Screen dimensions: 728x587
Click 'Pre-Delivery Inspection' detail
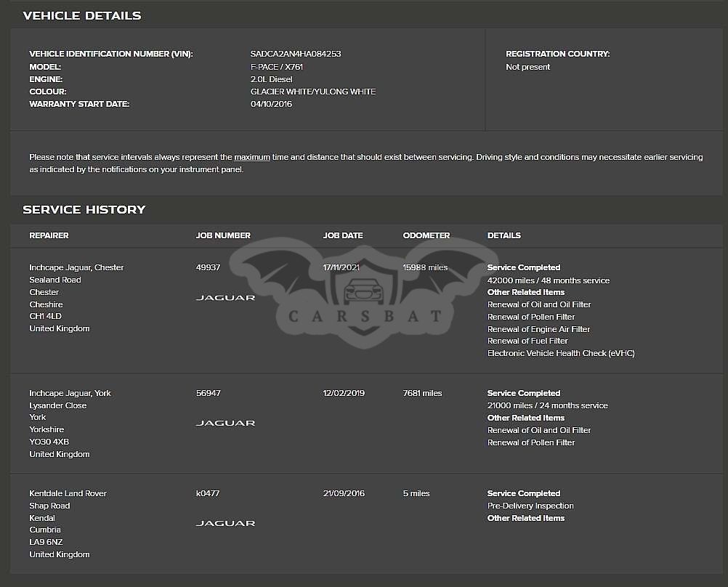point(530,506)
